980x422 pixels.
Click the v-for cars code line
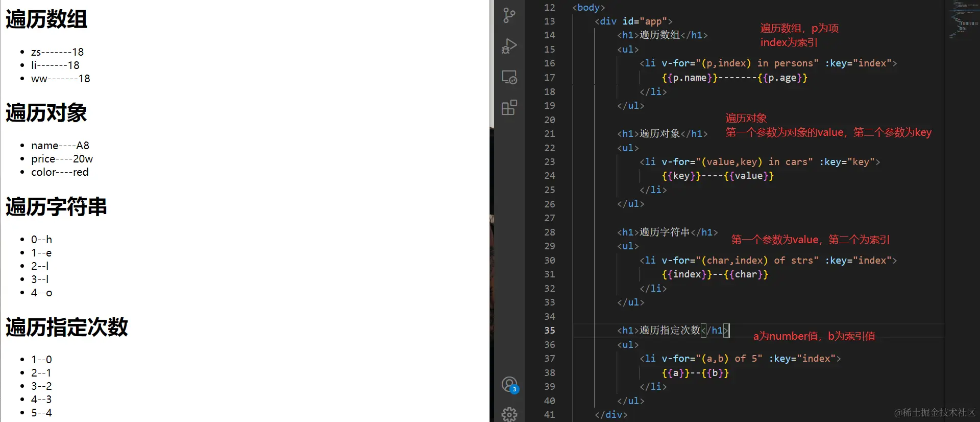[760, 162]
